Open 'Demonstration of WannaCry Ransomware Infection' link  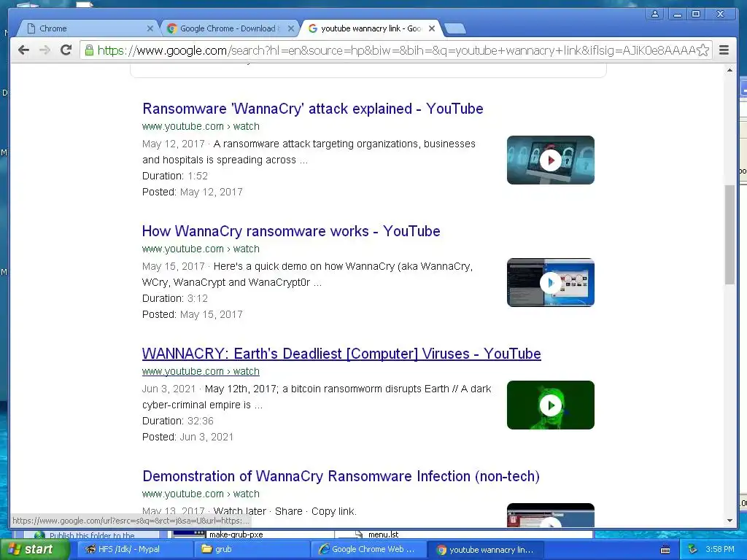click(341, 476)
